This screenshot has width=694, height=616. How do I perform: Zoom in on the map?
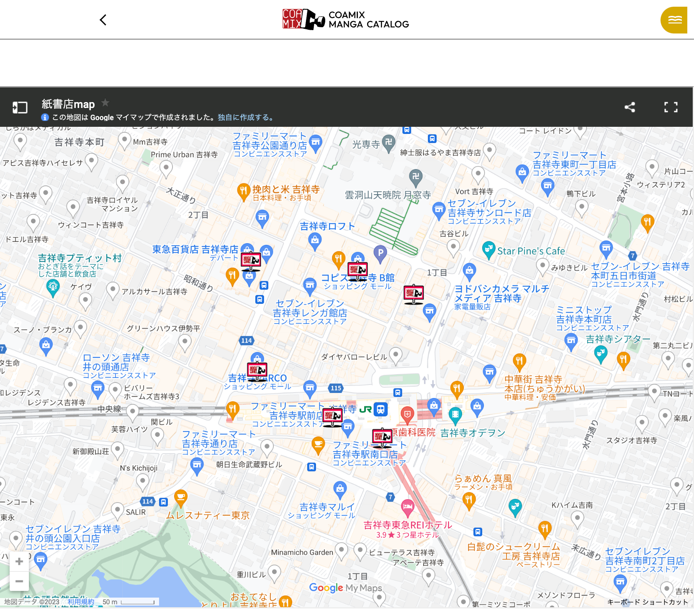19,562
